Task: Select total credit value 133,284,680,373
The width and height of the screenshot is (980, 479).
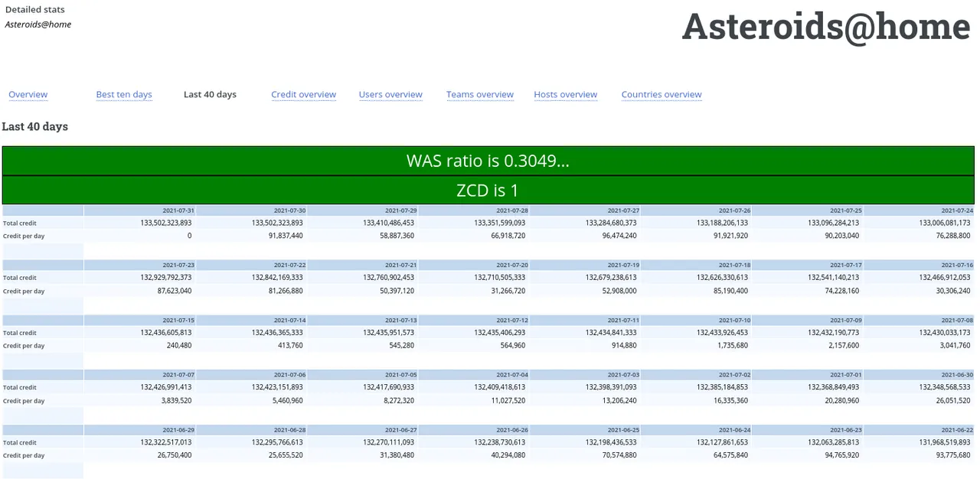Action: (x=611, y=223)
